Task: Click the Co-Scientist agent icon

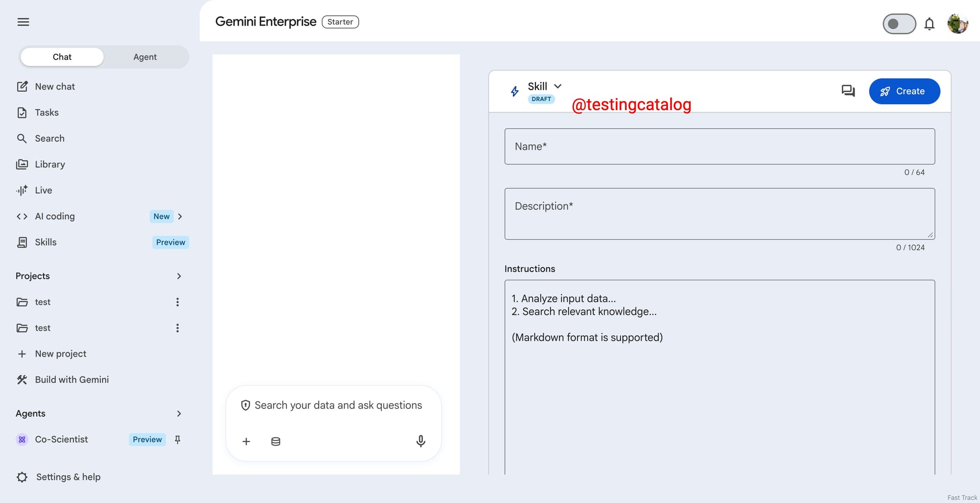Action: point(22,440)
